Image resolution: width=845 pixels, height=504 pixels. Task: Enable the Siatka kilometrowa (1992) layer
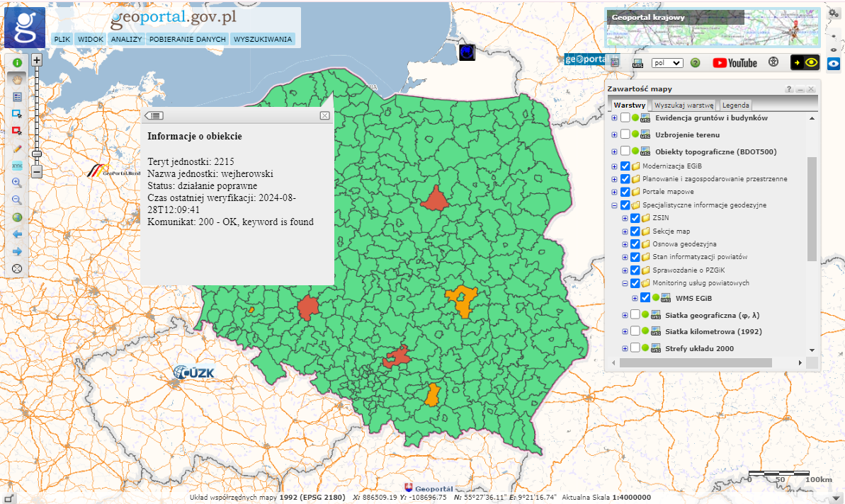point(634,330)
